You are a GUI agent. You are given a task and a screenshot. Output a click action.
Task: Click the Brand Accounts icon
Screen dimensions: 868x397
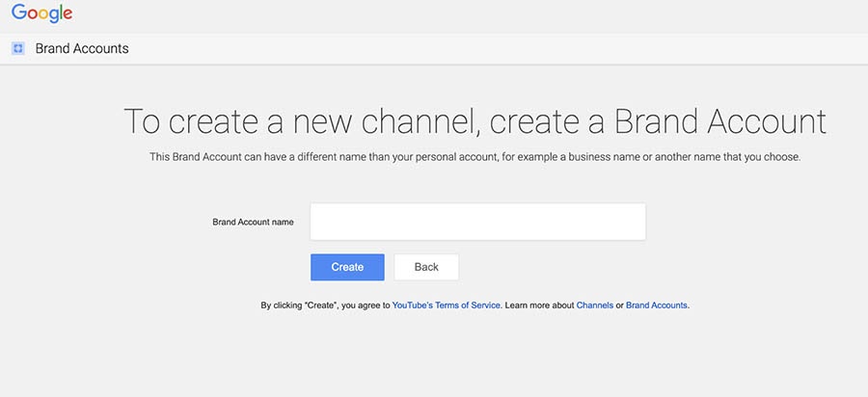click(x=17, y=48)
